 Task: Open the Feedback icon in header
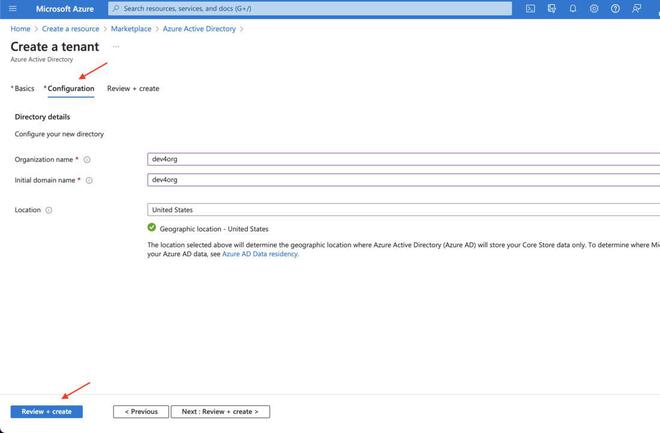636,8
